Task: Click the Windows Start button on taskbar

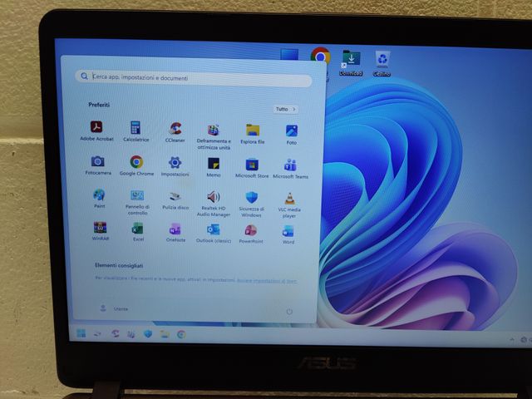Action: [x=81, y=333]
